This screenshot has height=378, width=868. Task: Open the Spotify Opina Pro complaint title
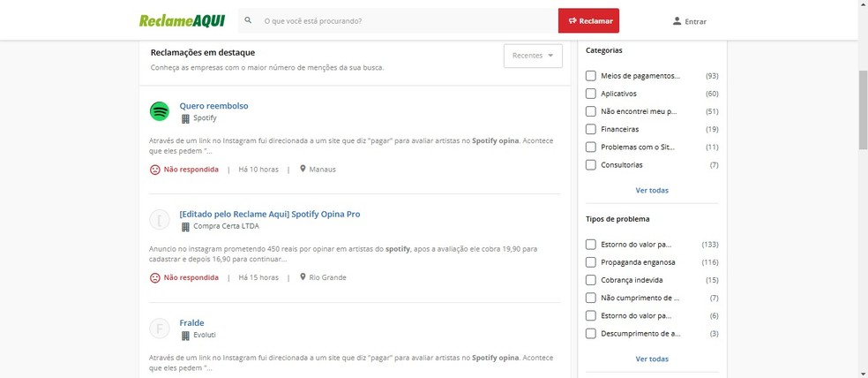click(270, 214)
